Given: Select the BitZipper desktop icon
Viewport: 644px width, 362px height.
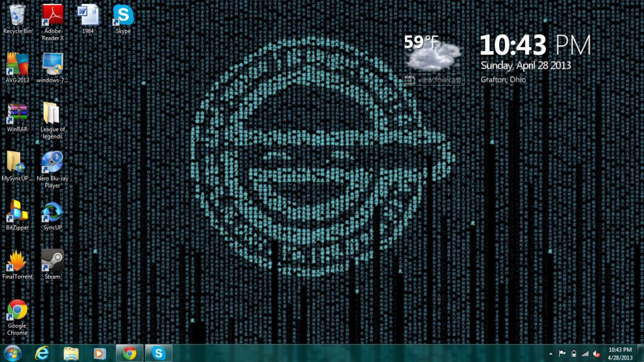Looking at the screenshot, I should coord(17,215).
